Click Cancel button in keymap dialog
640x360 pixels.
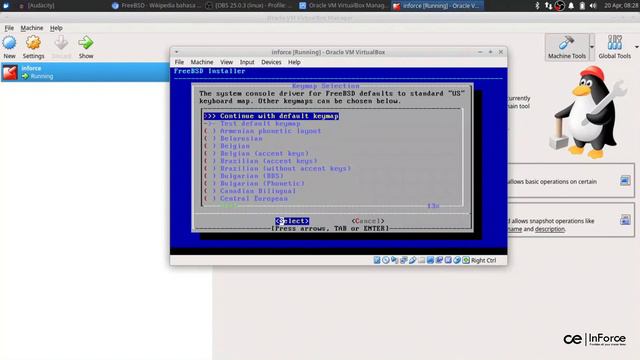pyautogui.click(x=368, y=221)
